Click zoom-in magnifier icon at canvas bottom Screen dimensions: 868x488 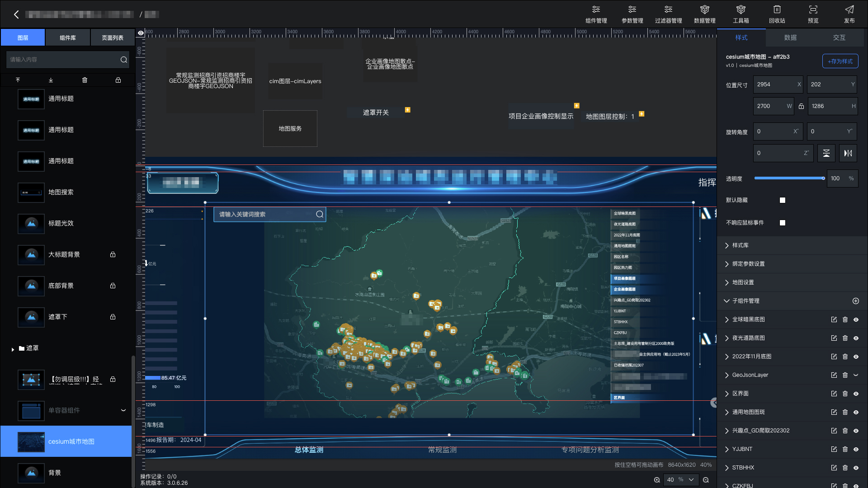click(657, 480)
